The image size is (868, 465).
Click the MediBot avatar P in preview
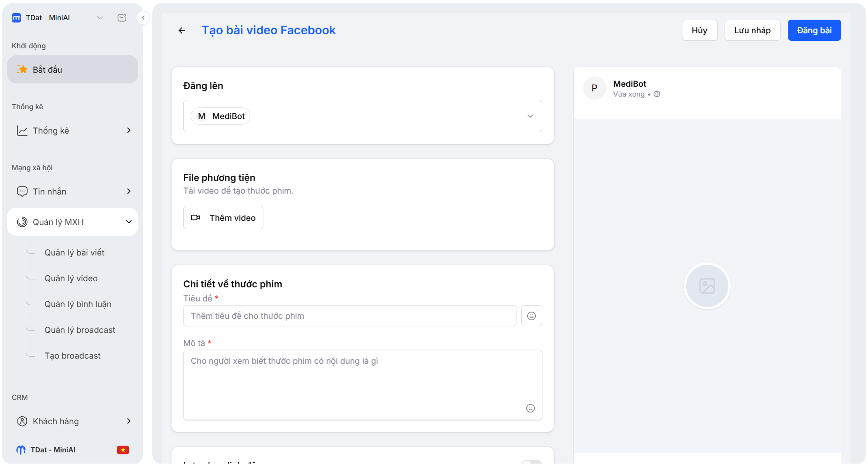coord(594,88)
